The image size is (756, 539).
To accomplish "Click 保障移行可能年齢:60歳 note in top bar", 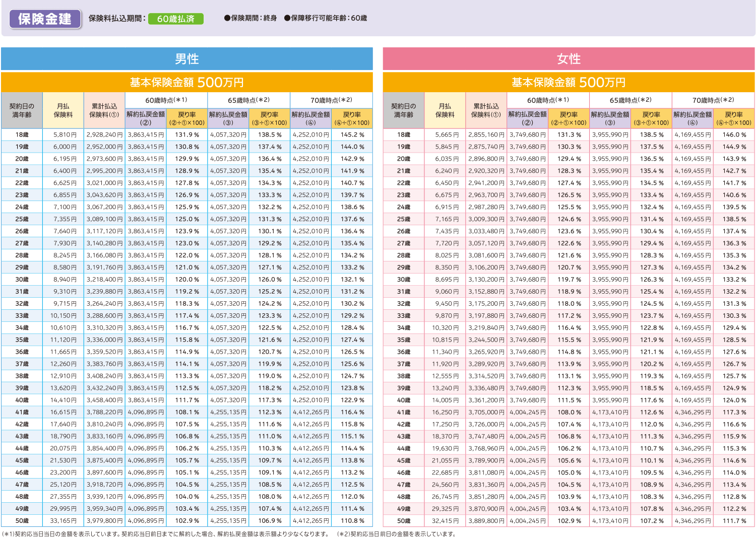I will (326, 18).
